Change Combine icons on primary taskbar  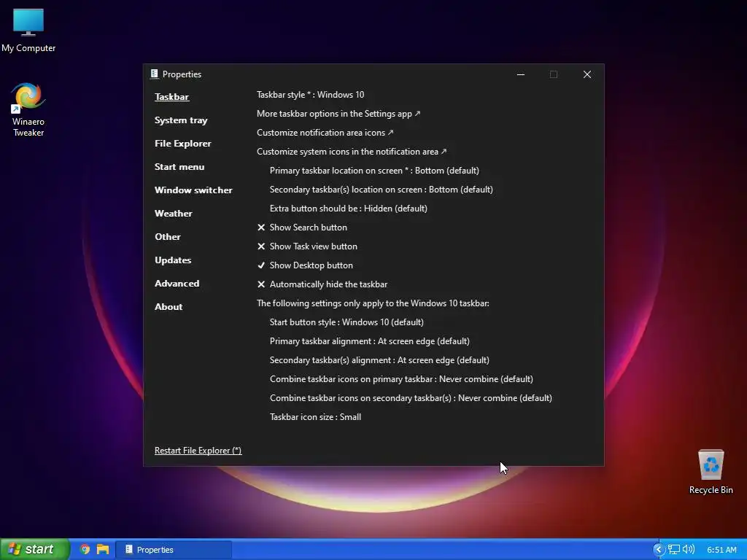[401, 379]
